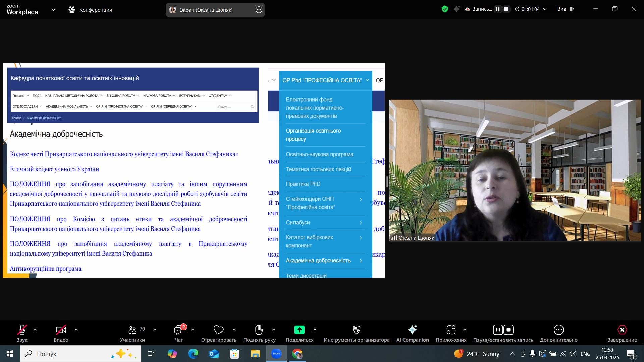
Task: Open Отреагировать reactions
Action: pyautogui.click(x=219, y=334)
